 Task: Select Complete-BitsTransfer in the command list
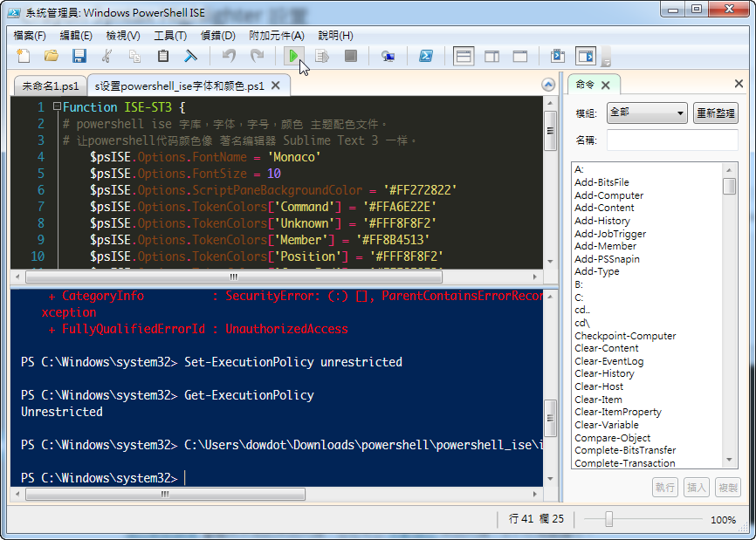pyautogui.click(x=625, y=450)
